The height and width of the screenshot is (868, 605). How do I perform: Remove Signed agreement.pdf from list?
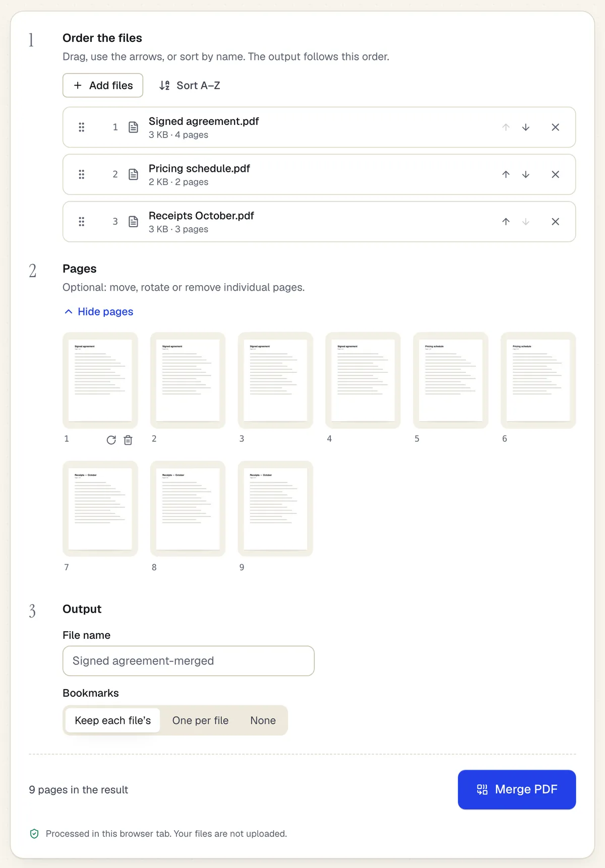555,127
